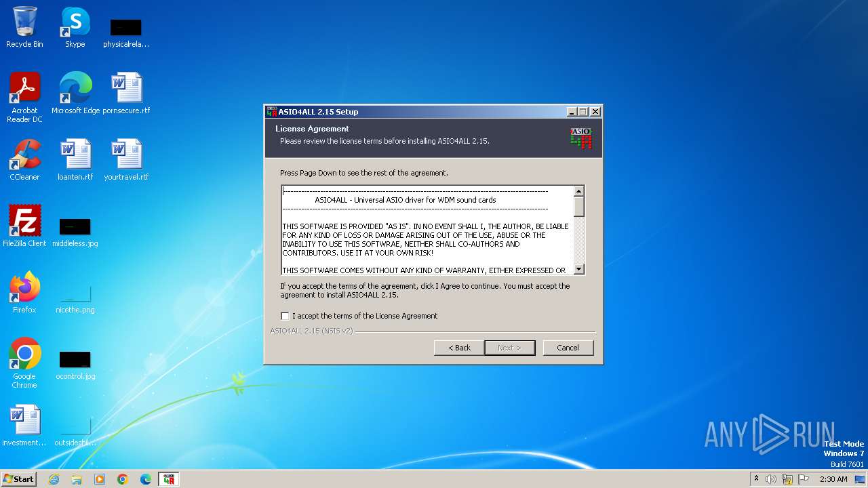Viewport: 868px width, 488px height.
Task: Close the ASIO4ALL Setup window
Action: (x=595, y=112)
